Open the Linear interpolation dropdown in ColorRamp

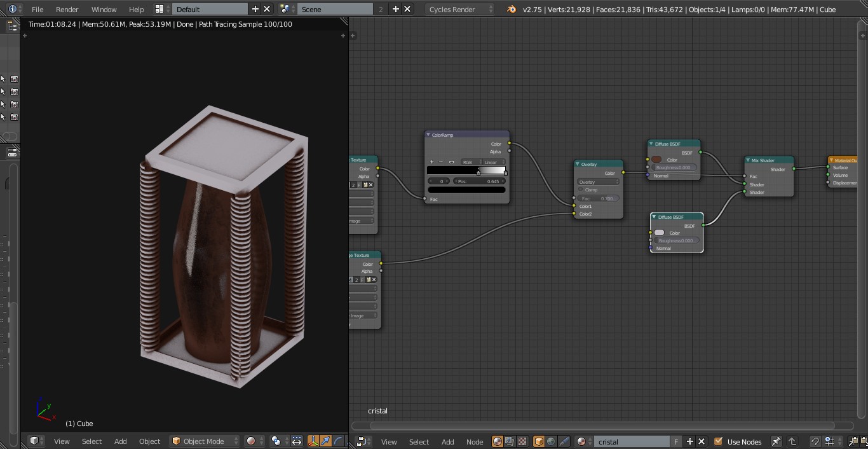[493, 162]
